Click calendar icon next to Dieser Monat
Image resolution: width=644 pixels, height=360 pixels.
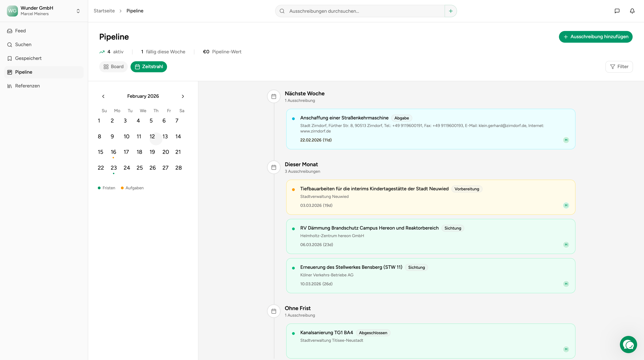click(x=273, y=167)
